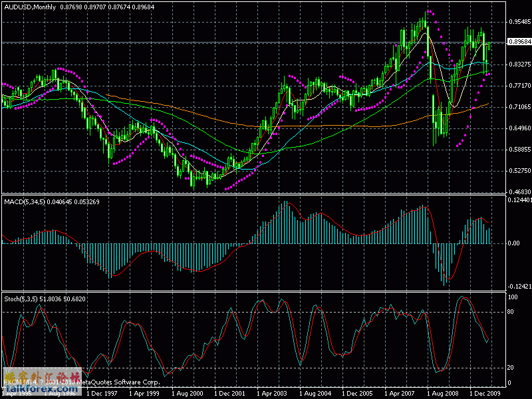Click the 1 Aug 2000 date label
This screenshot has height=399, width=532.
pyautogui.click(x=187, y=394)
